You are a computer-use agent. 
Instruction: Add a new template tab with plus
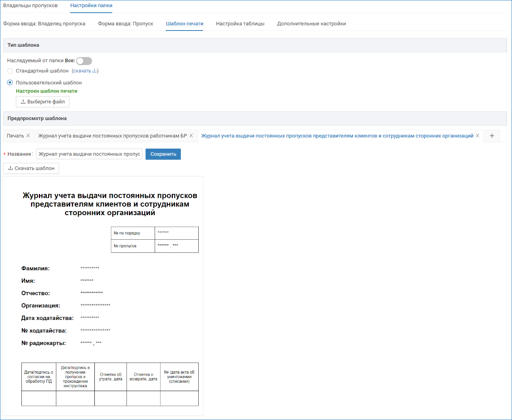(x=492, y=136)
